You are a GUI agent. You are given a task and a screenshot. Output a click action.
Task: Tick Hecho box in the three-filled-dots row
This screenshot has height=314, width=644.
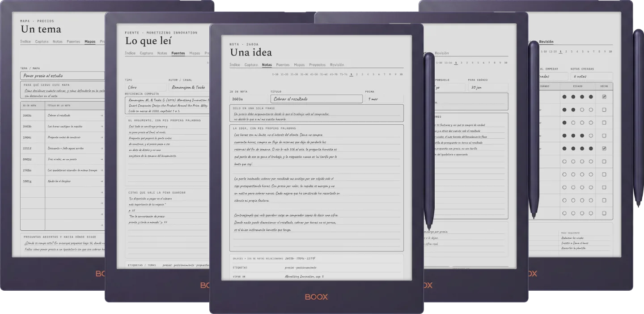604,136
